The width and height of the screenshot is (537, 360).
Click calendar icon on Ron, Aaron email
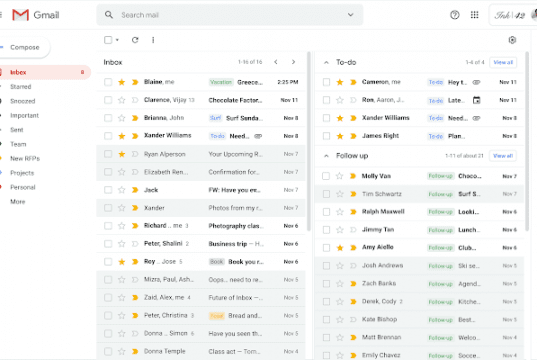476,100
